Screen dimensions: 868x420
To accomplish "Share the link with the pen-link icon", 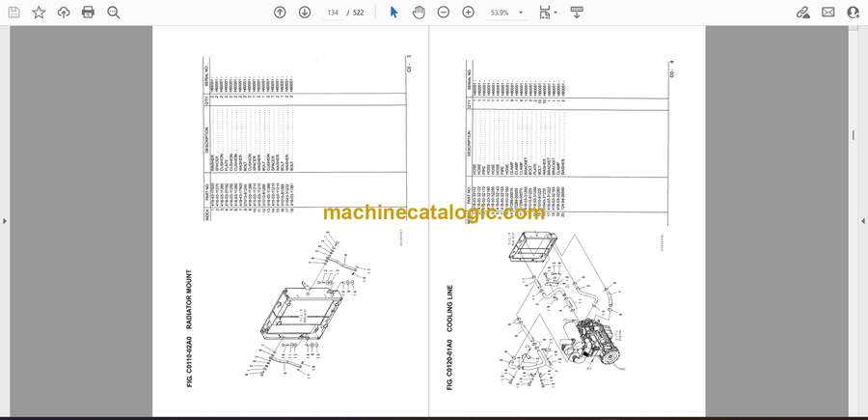I will [803, 13].
